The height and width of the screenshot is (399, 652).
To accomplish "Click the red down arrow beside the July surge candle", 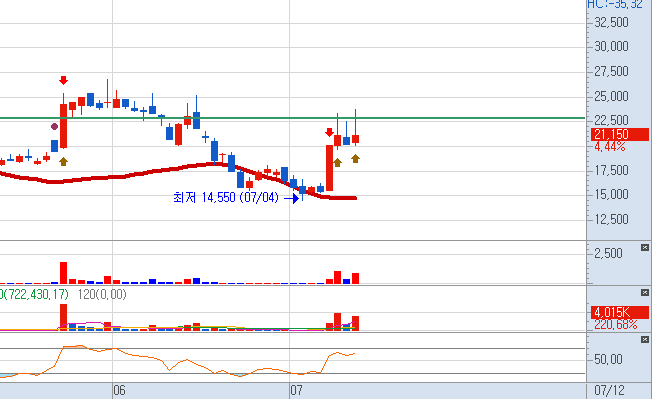I will pos(329,133).
